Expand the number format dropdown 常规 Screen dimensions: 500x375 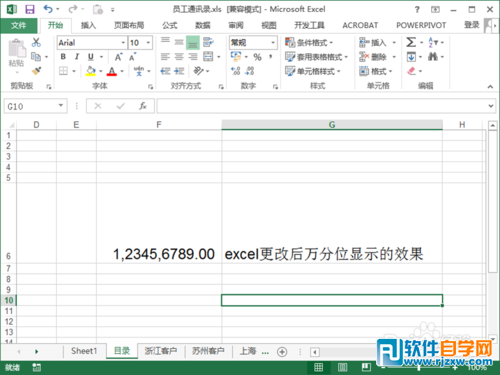273,43
